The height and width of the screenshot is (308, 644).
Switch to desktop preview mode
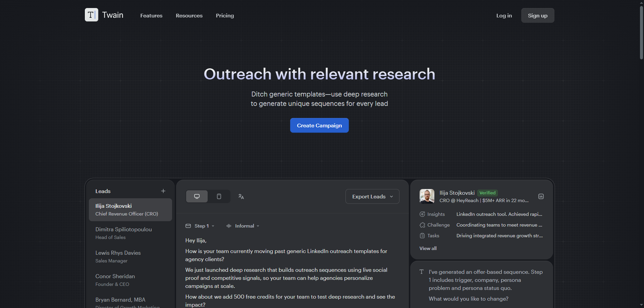pos(197,196)
